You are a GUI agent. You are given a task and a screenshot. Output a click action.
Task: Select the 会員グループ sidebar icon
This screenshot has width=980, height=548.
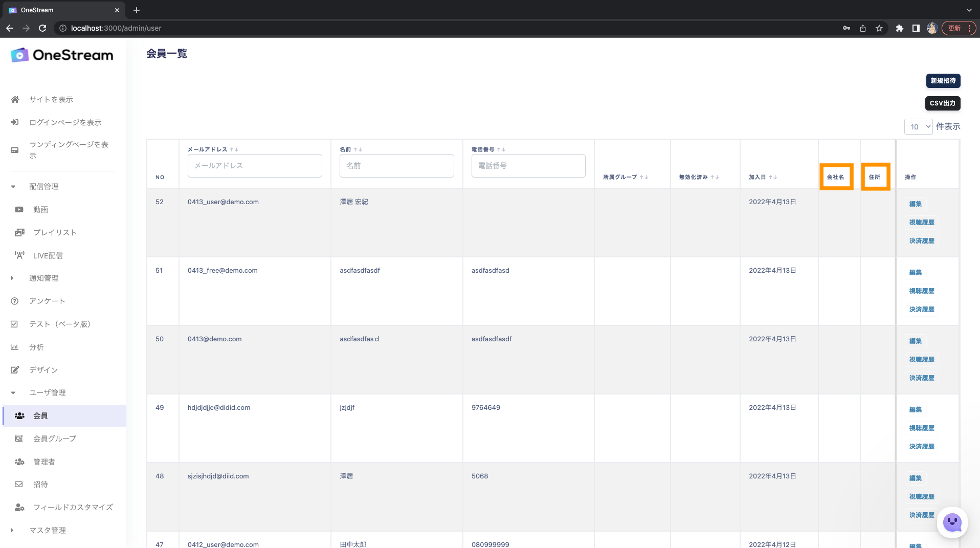(19, 439)
